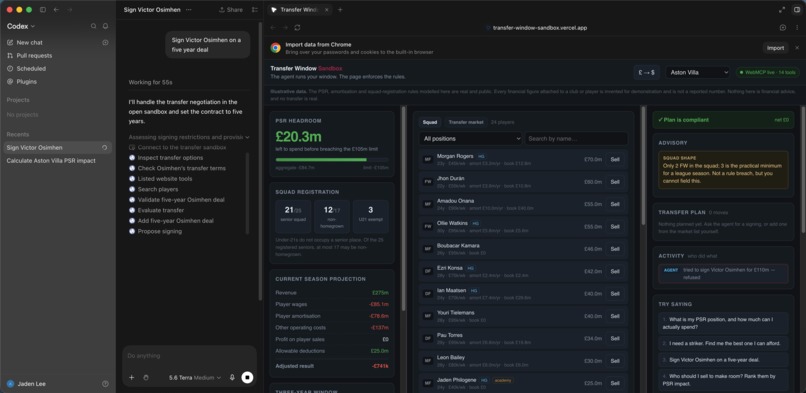Click the transfer-window-sandbox.vercel.app address bar

[x=539, y=28]
